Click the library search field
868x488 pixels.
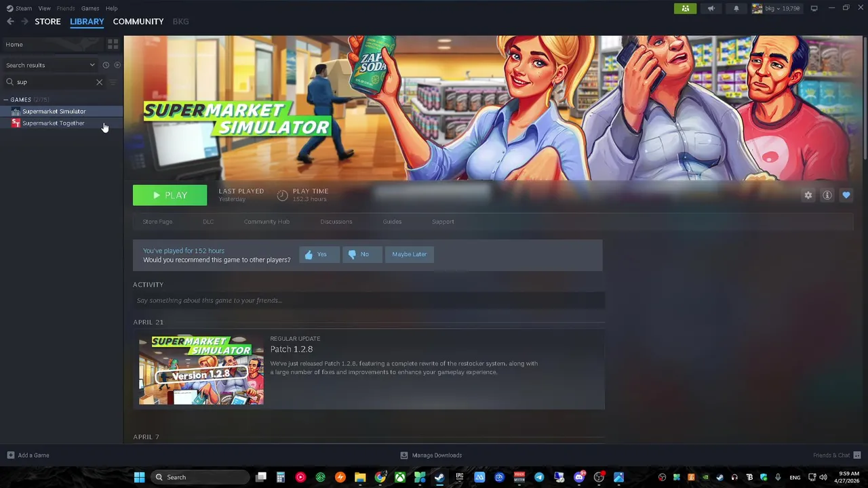(x=54, y=82)
